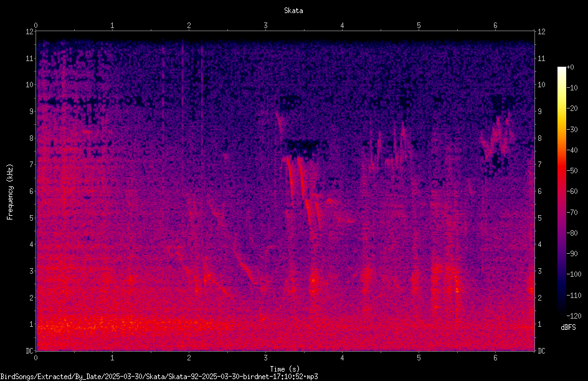Click the "dBFS" label under the color scale
The width and height of the screenshot is (588, 381).
click(568, 327)
